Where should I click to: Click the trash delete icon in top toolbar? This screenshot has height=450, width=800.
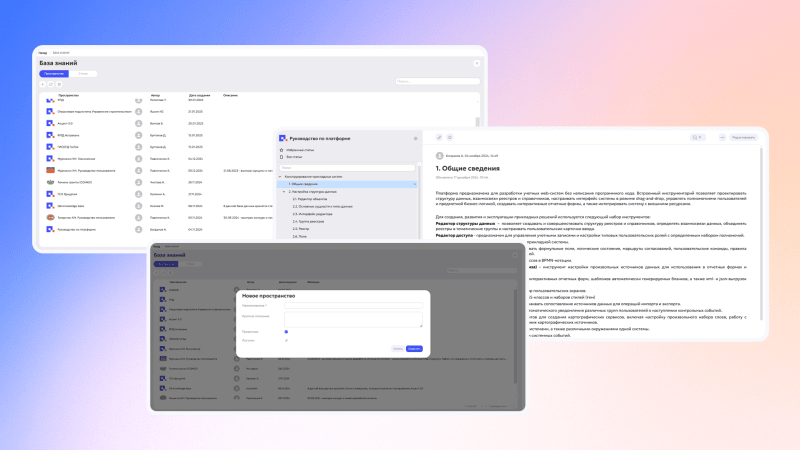click(x=59, y=84)
